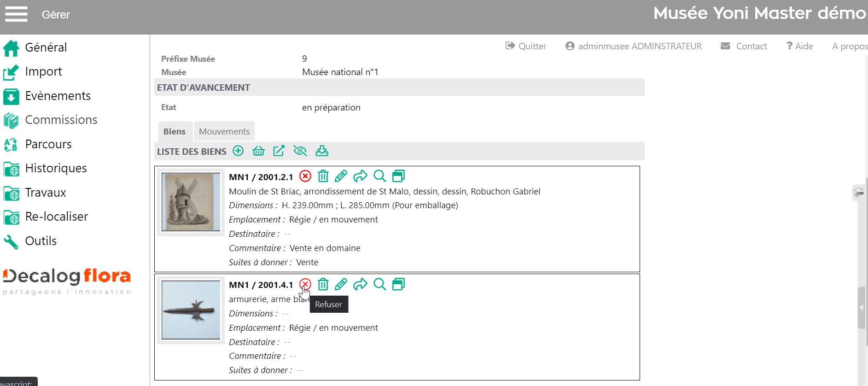Click the duplicate windows icon for MN1 / 2001.2.1
This screenshot has width=868, height=386.
(398, 176)
